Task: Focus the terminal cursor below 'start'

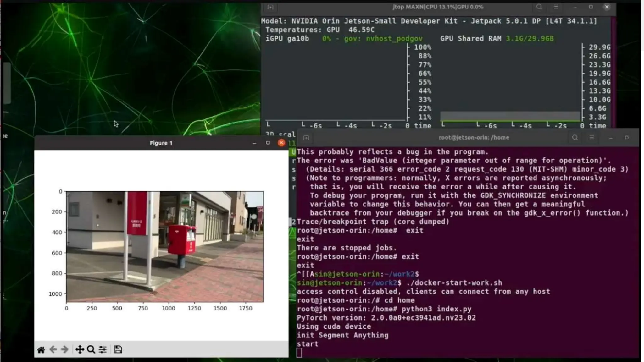Action: [x=299, y=353]
